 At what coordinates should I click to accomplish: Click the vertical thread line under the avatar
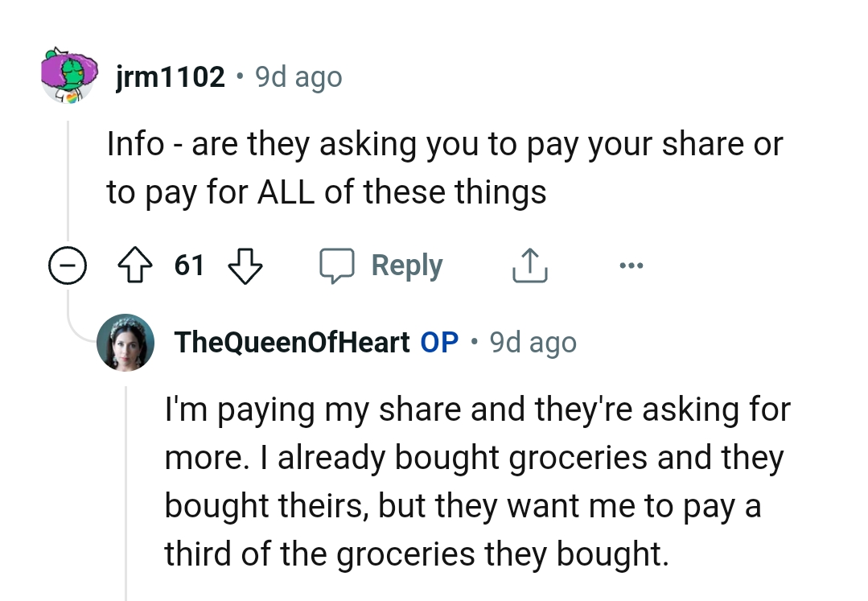pos(68,177)
